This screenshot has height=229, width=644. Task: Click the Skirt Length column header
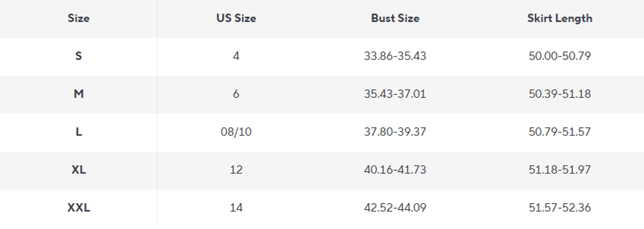point(560,18)
